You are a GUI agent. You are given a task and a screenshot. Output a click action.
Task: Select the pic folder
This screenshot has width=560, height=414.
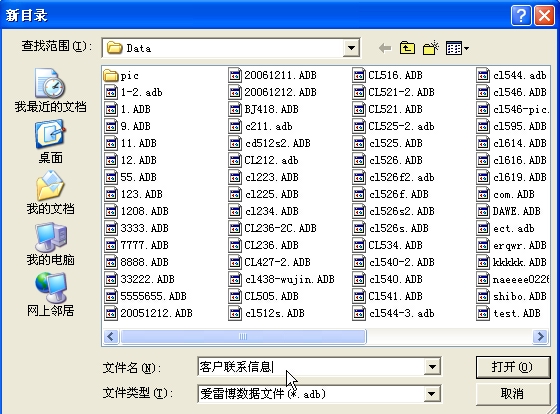(x=121, y=75)
